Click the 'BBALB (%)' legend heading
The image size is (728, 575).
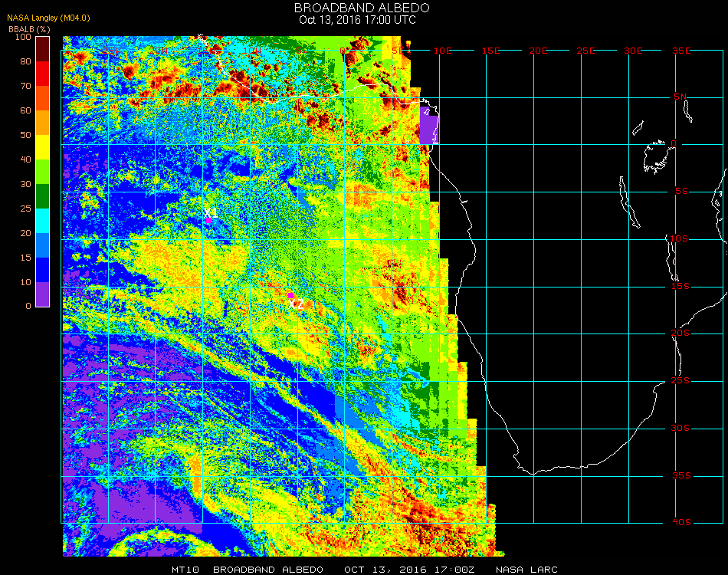pyautogui.click(x=29, y=29)
